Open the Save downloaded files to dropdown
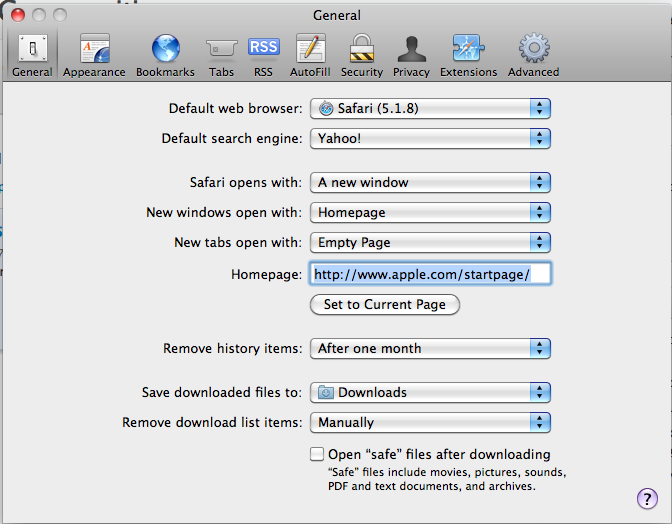 click(430, 392)
